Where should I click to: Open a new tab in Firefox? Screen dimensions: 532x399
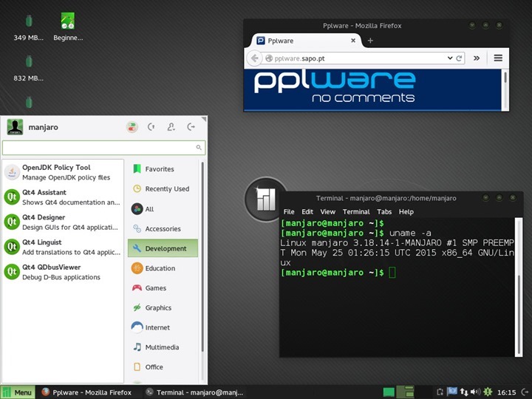pos(370,41)
